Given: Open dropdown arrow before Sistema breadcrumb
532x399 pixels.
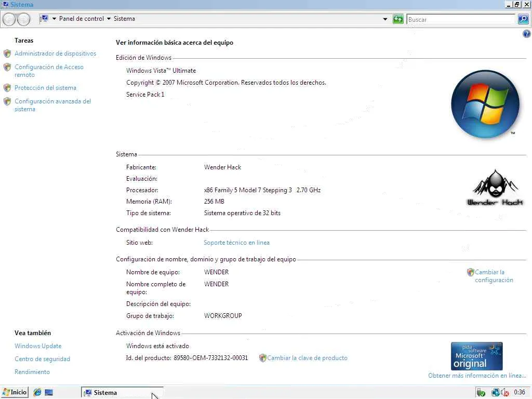Looking at the screenshot, I should 109,19.
